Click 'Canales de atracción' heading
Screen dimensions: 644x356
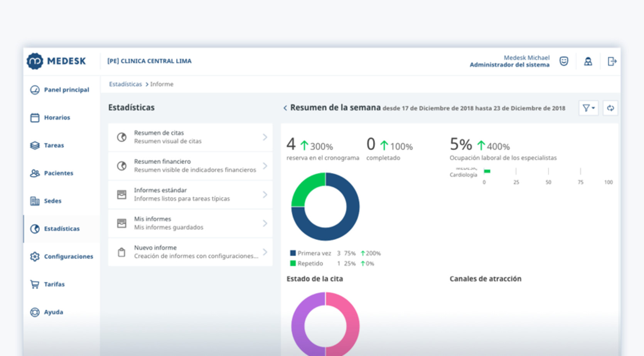click(486, 279)
